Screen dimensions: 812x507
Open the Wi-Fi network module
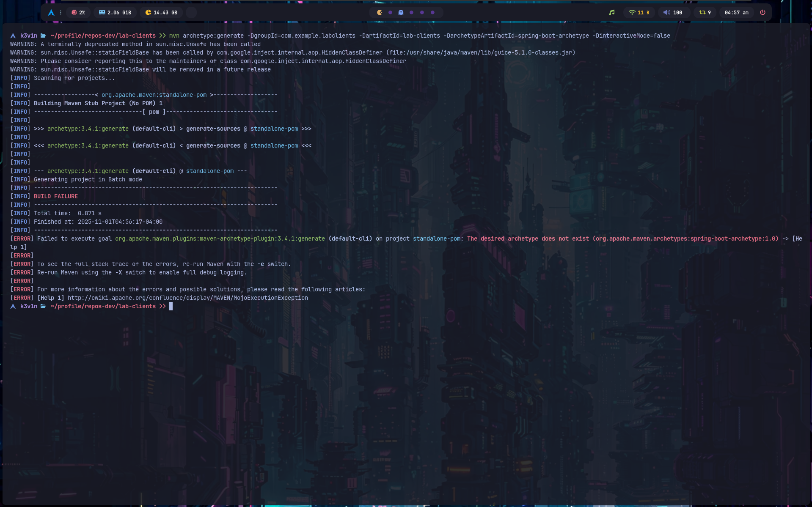point(639,13)
